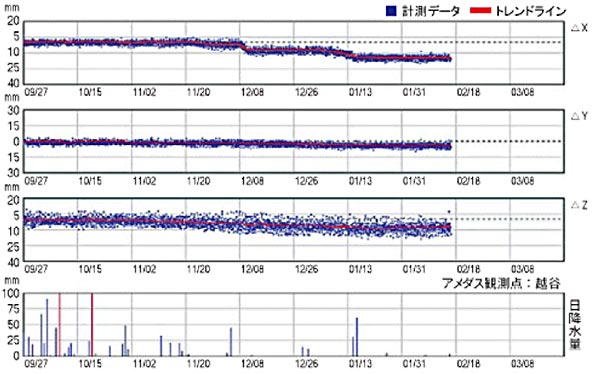Viewport: 600px width, 374px height.
Task: Click the トレンドライン legend text
Action: click(x=530, y=11)
